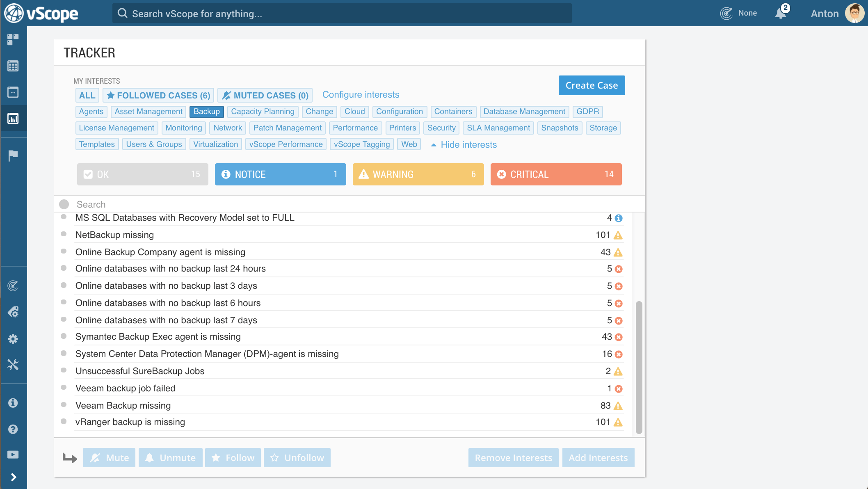
Task: Open the properties window sidebar icon
Action: 13,92
